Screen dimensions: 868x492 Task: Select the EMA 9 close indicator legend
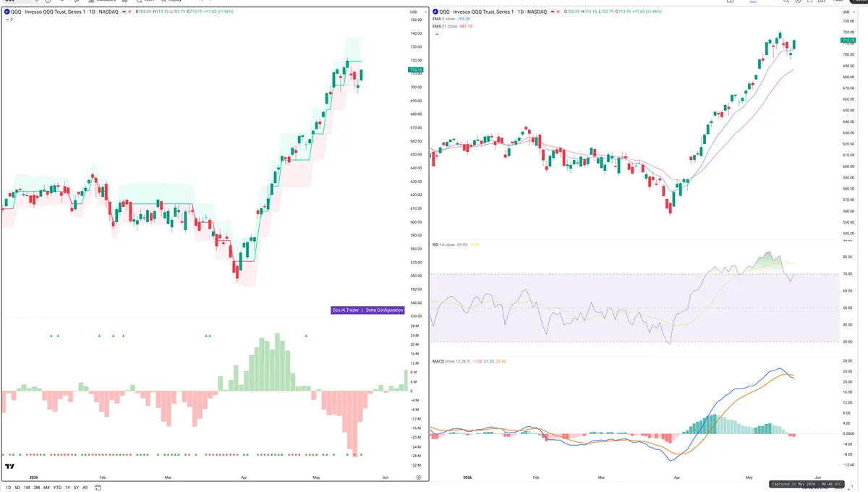pos(451,19)
